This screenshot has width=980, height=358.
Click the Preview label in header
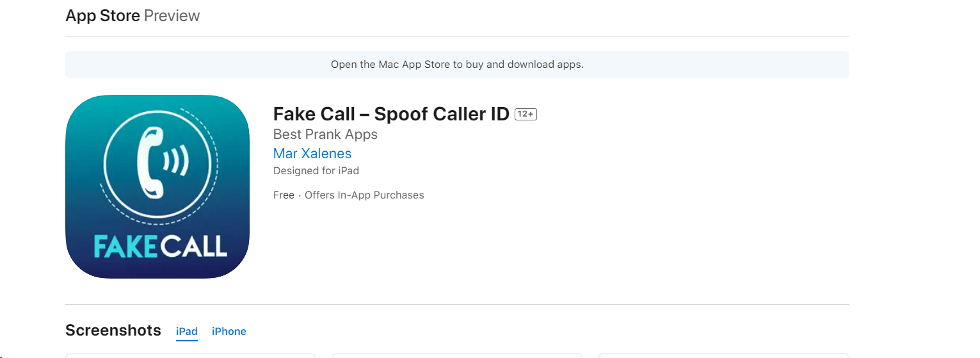pos(172,16)
